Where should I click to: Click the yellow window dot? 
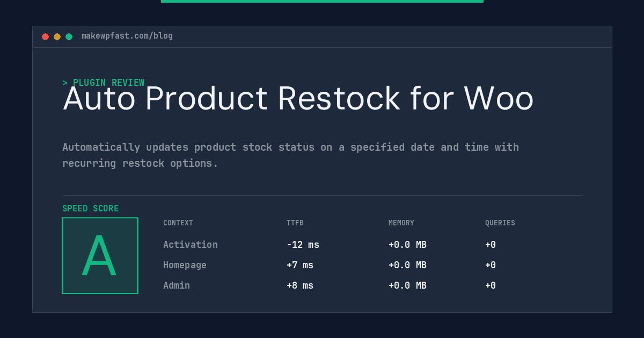coord(57,36)
